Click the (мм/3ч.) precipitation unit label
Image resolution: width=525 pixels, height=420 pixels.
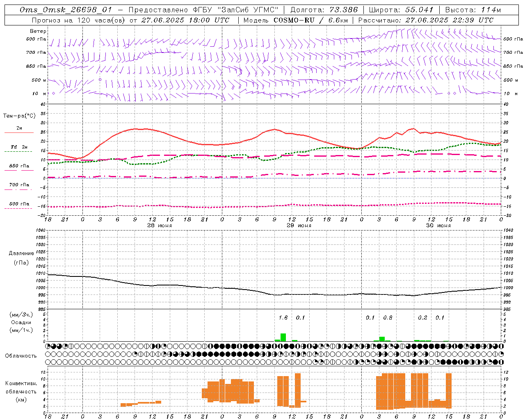(21, 315)
